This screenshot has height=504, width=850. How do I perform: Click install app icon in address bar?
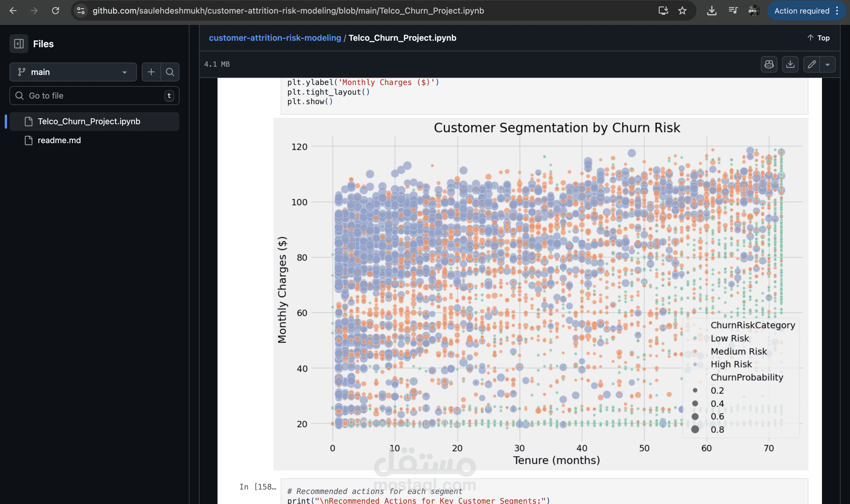pyautogui.click(x=663, y=11)
